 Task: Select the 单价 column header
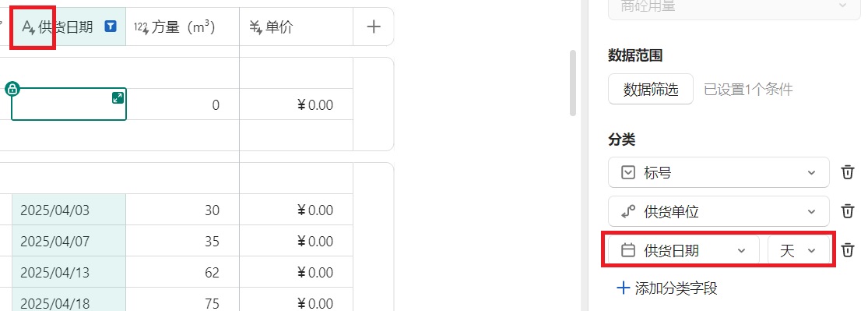(x=296, y=27)
